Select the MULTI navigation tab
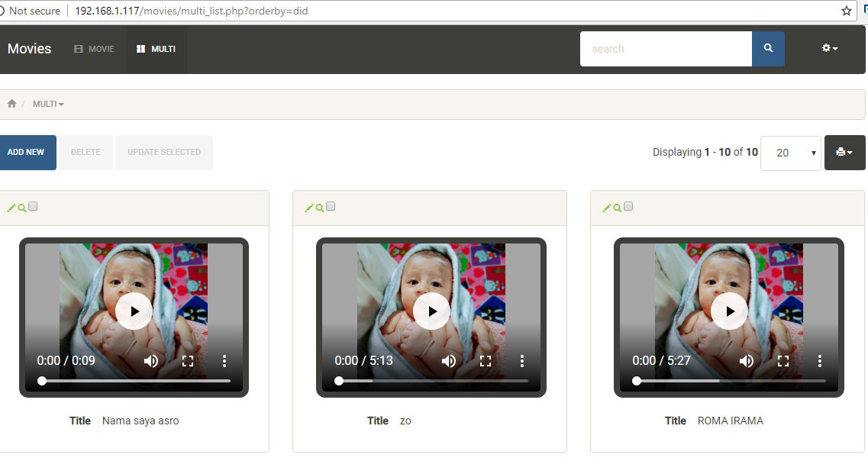 [156, 48]
